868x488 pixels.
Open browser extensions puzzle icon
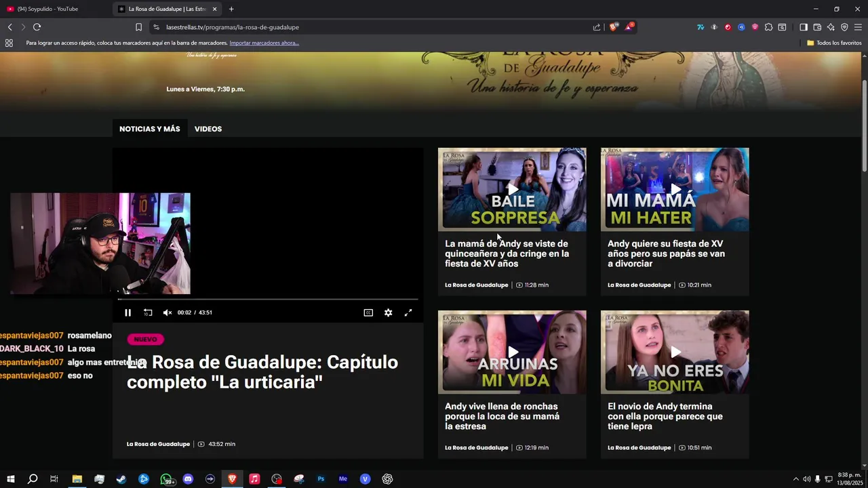[x=768, y=27]
